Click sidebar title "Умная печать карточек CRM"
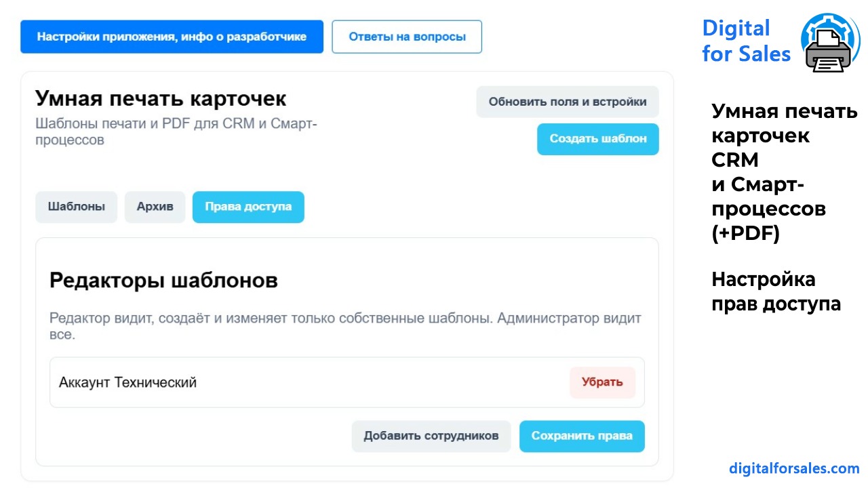 (784, 136)
